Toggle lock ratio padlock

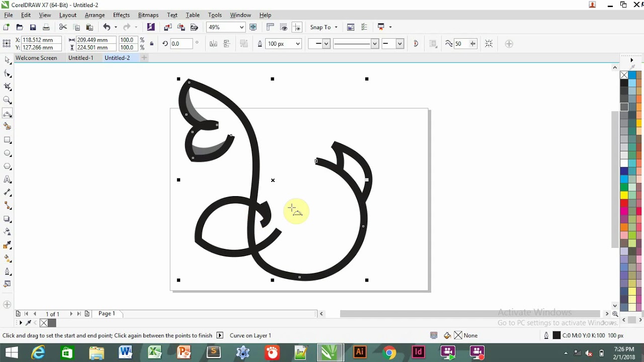151,44
